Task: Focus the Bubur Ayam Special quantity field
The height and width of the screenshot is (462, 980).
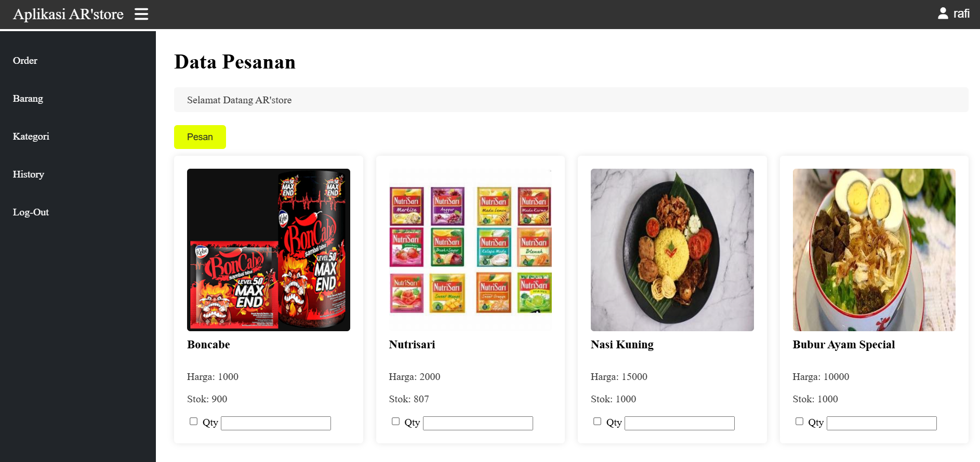Action: (882, 423)
